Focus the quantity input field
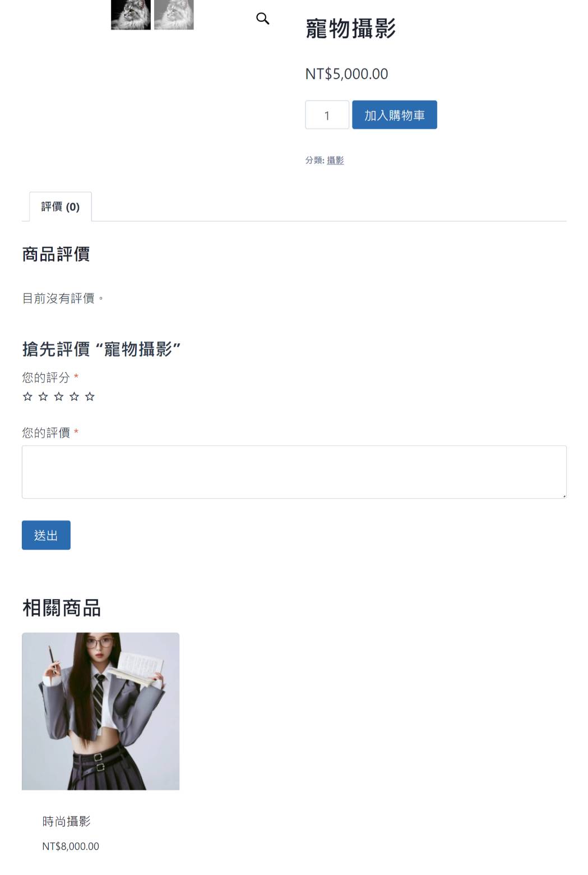 327,115
